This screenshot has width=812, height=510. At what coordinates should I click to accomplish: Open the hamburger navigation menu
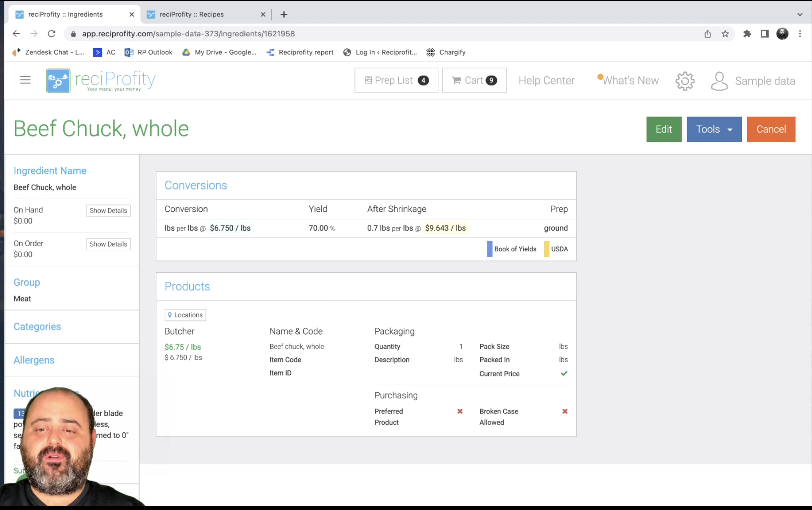(x=25, y=80)
